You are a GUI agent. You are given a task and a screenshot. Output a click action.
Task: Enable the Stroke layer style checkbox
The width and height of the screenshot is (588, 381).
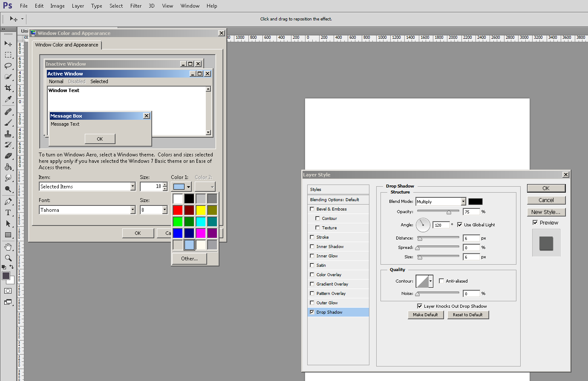click(x=312, y=237)
